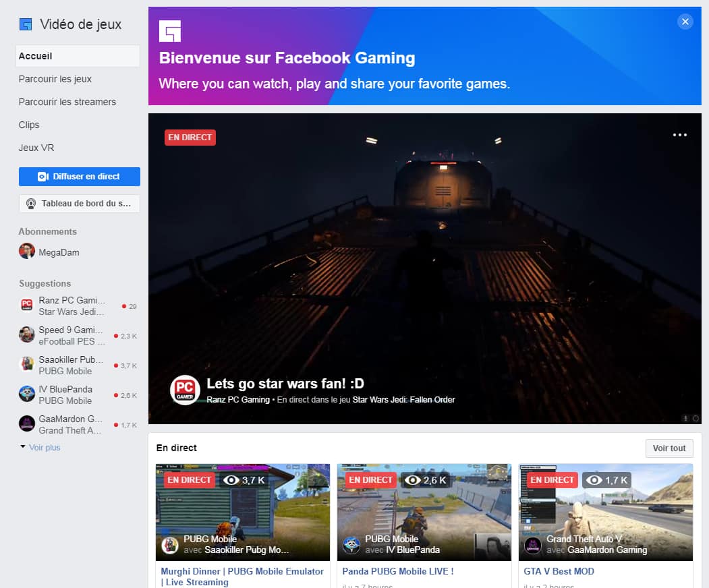The image size is (709, 588).
Task: Go to the Clips section
Action: click(x=29, y=125)
